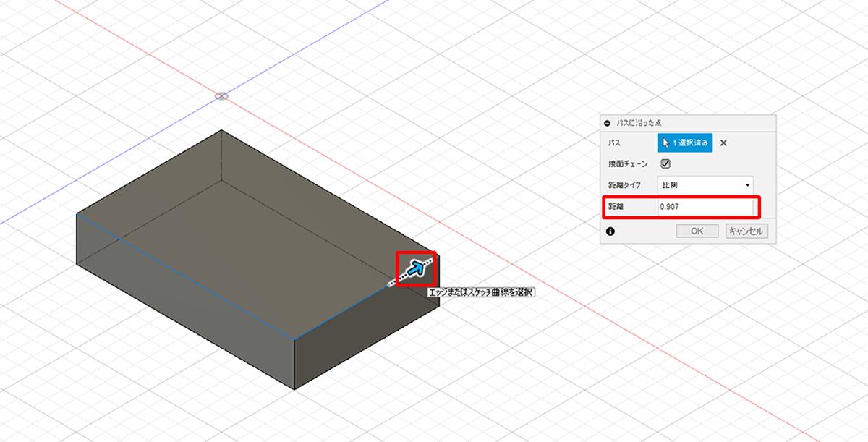The height and width of the screenshot is (442, 868).
Task: Open the info icon in dialog footer
Action: tap(610, 231)
